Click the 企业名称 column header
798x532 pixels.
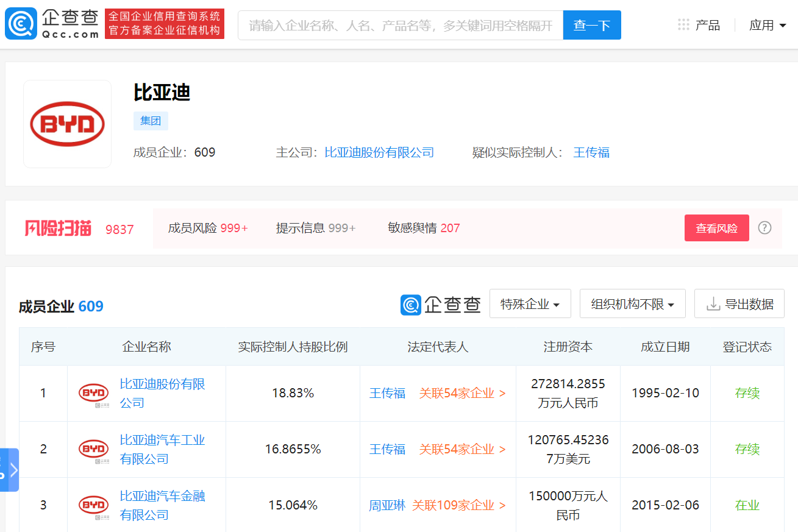tap(146, 347)
